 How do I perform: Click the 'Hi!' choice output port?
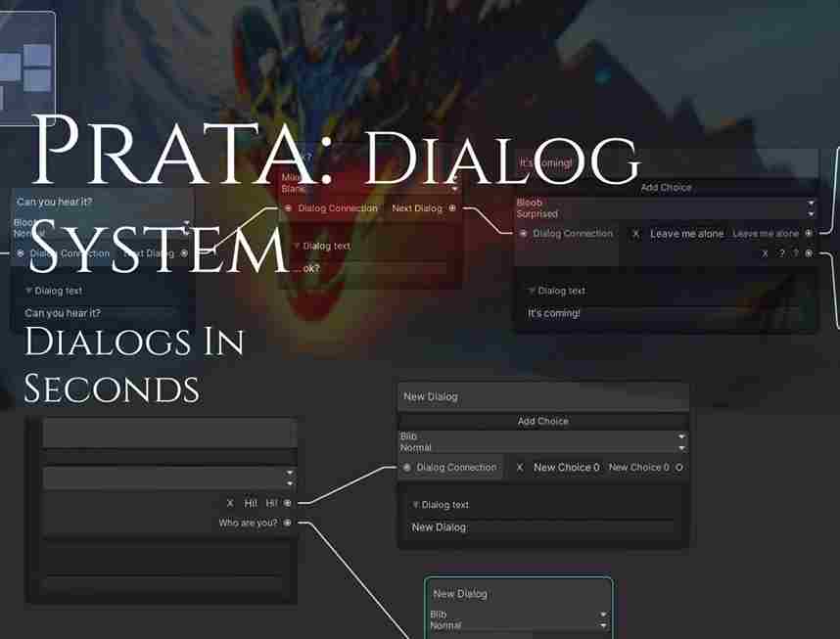pos(287,503)
